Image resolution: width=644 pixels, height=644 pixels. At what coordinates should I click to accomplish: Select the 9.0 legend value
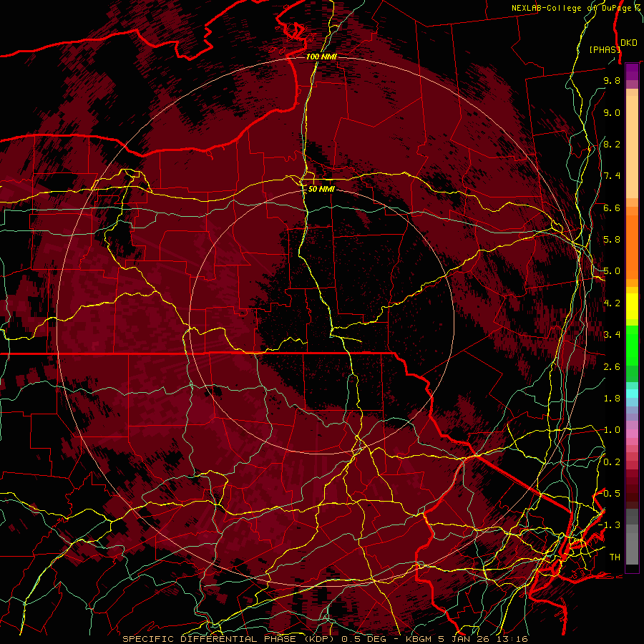tap(612, 112)
